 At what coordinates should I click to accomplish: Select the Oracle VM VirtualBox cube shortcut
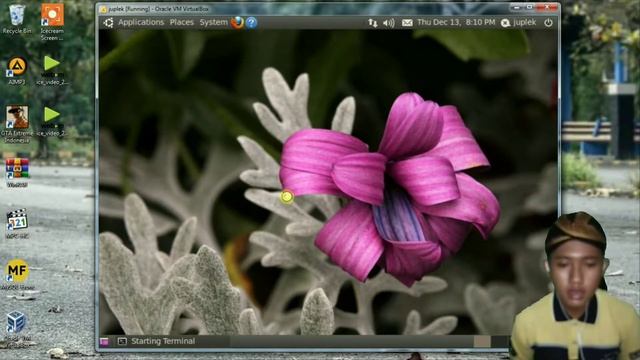tap(17, 329)
